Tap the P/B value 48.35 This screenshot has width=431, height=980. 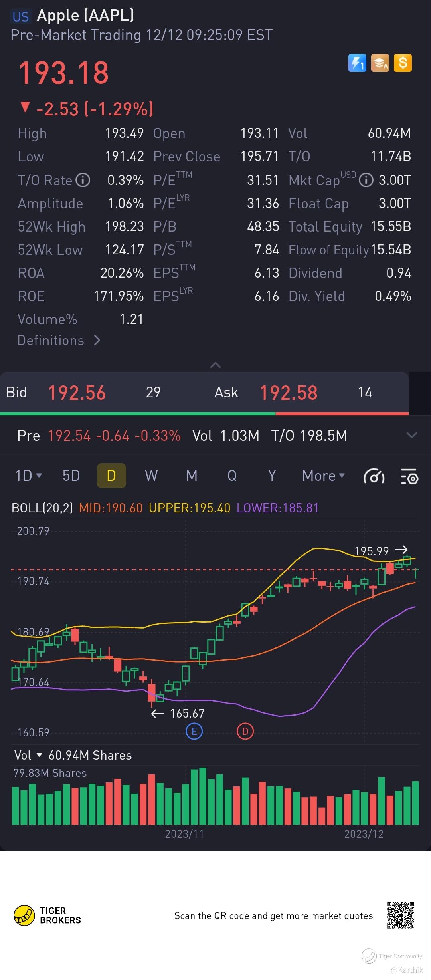click(263, 226)
